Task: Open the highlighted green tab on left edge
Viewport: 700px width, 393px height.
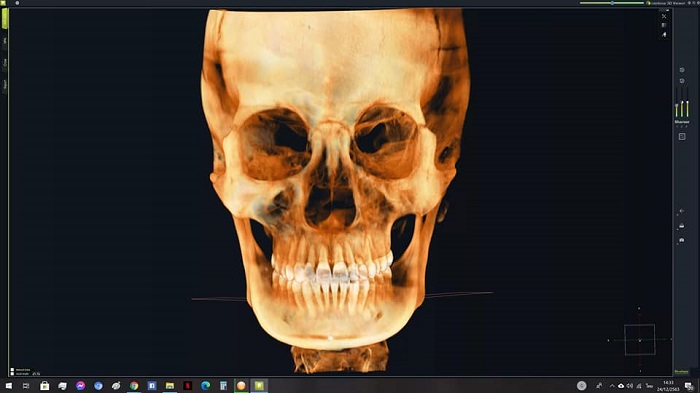Action: pos(5,18)
